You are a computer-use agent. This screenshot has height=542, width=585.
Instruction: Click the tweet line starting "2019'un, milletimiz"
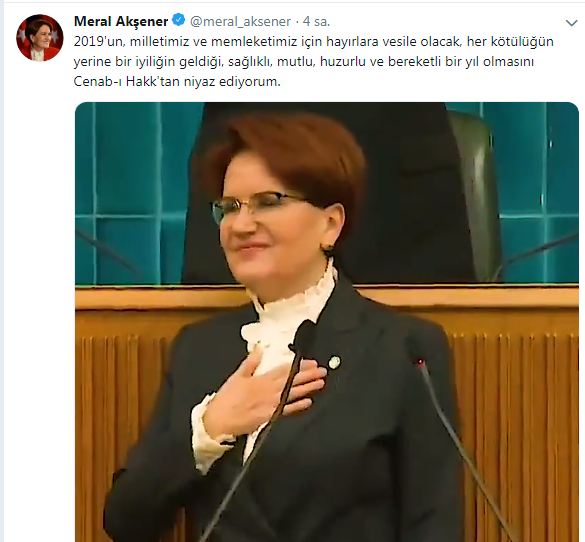[313, 41]
